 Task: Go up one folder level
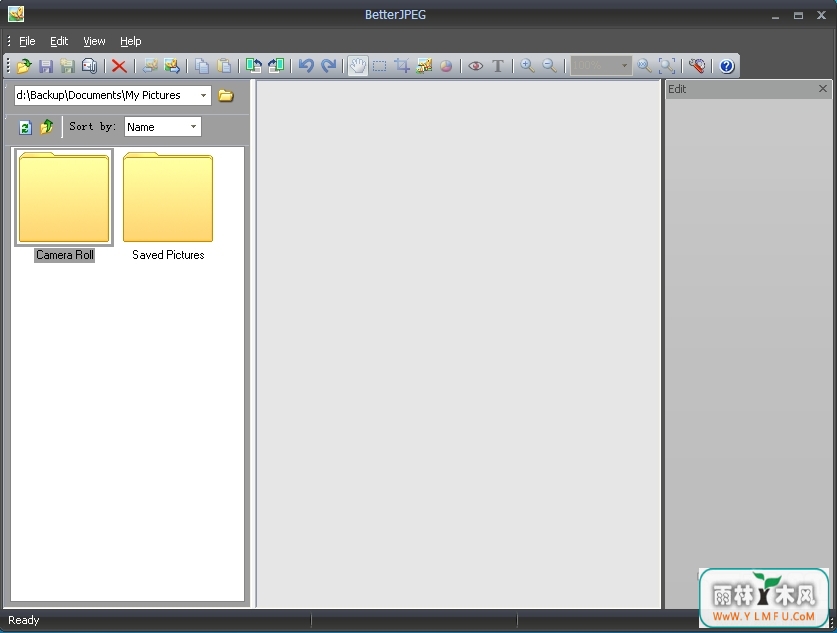pyautogui.click(x=46, y=127)
